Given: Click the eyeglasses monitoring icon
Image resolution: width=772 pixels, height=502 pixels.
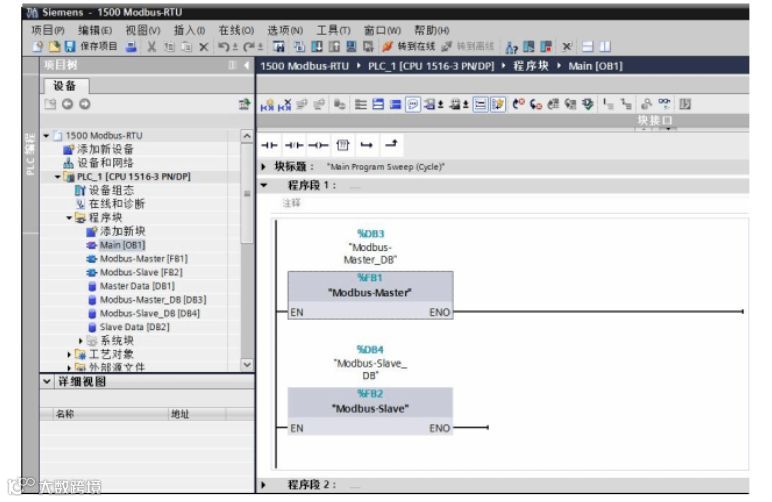Looking at the screenshot, I should point(664,104).
